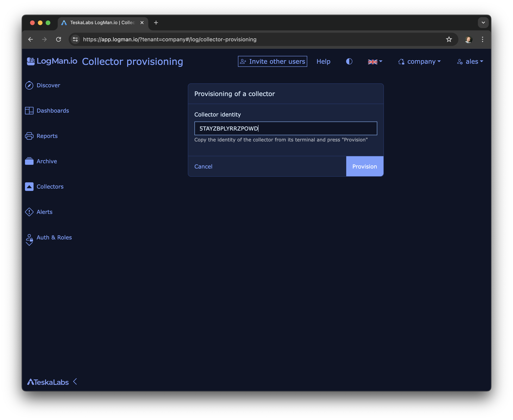The height and width of the screenshot is (420, 513).
Task: Open the language flag dropdown
Action: (x=375, y=62)
